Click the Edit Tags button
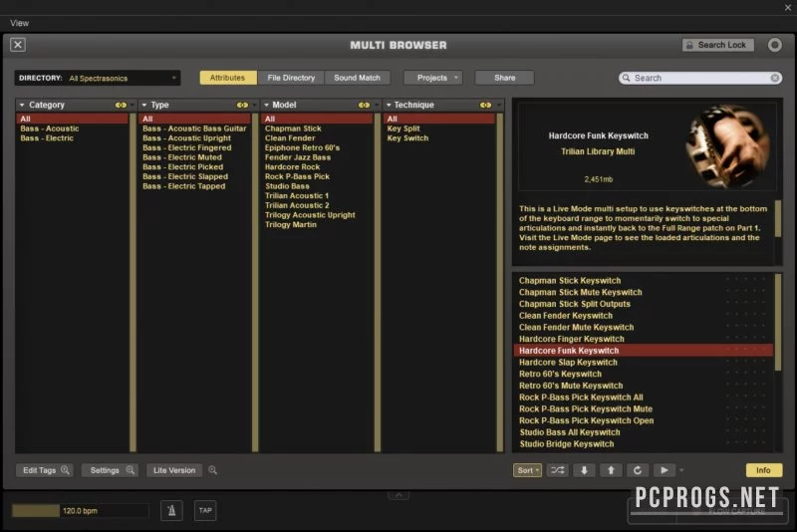The image size is (797, 532). tap(45, 470)
